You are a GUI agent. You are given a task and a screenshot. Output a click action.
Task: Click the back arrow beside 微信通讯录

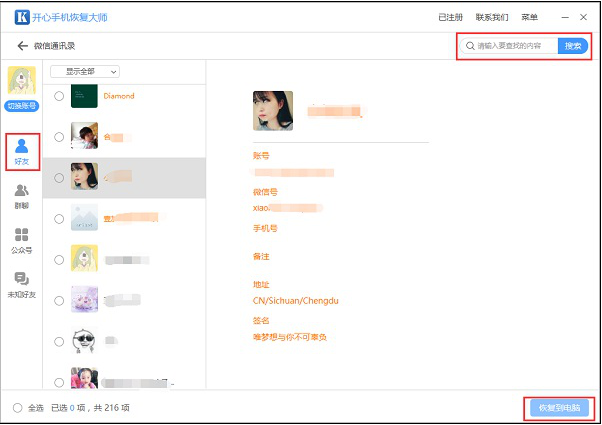coord(23,46)
